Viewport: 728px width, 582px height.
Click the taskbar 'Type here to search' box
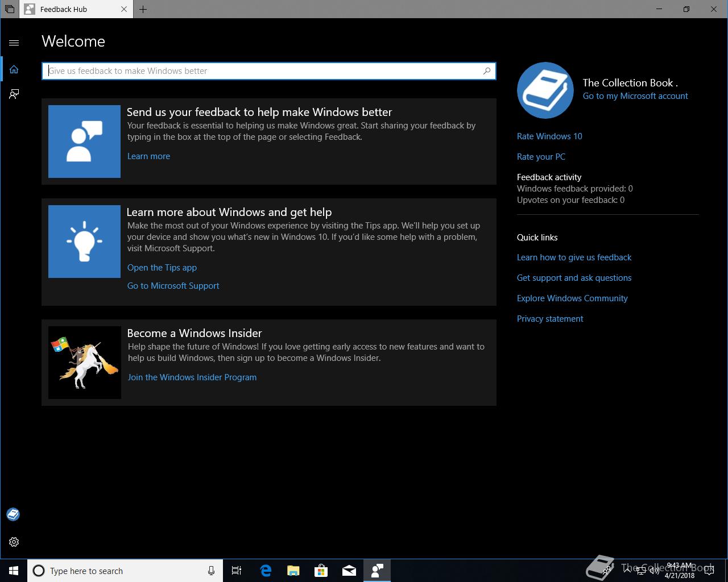pos(125,571)
